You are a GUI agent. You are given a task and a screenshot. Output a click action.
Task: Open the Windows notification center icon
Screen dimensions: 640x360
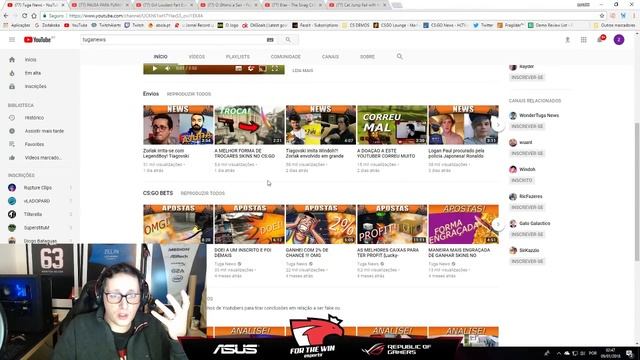pyautogui.click(x=630, y=353)
